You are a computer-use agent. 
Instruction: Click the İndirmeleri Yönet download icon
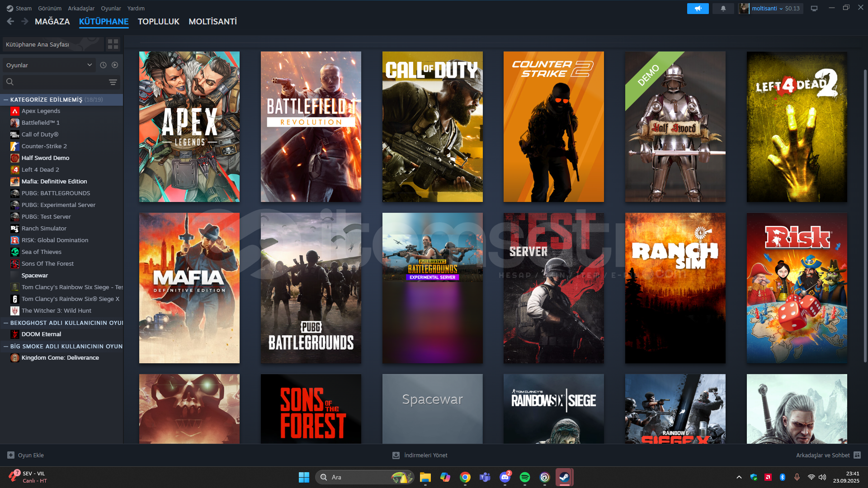point(396,455)
